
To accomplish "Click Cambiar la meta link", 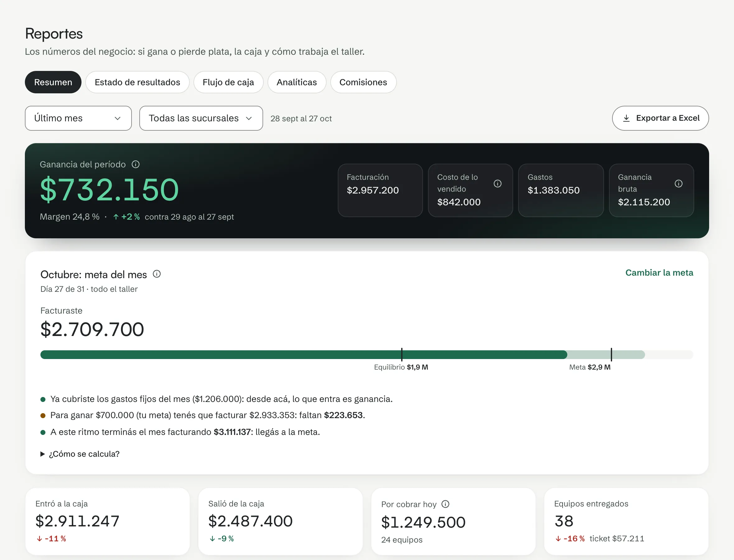I will (x=659, y=273).
